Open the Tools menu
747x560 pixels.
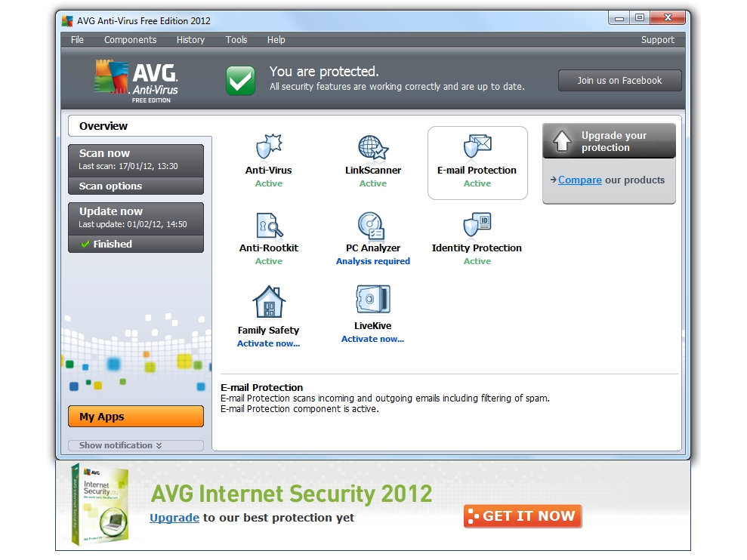pyautogui.click(x=236, y=40)
